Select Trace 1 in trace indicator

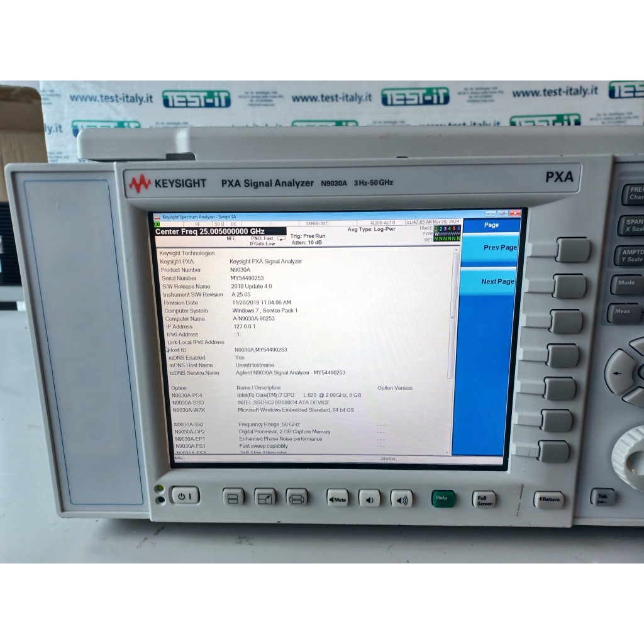tap(437, 228)
